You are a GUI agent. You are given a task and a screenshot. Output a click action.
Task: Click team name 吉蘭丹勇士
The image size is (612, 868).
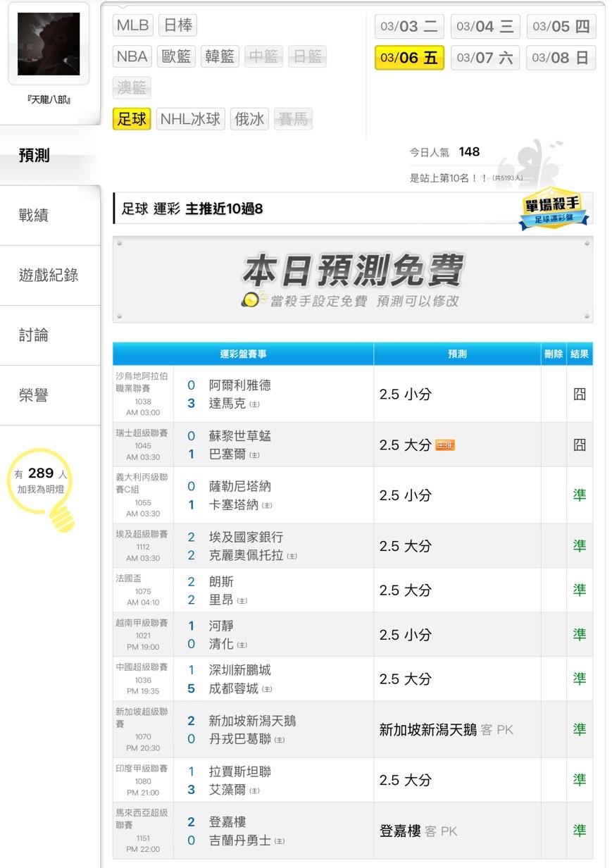point(240,841)
